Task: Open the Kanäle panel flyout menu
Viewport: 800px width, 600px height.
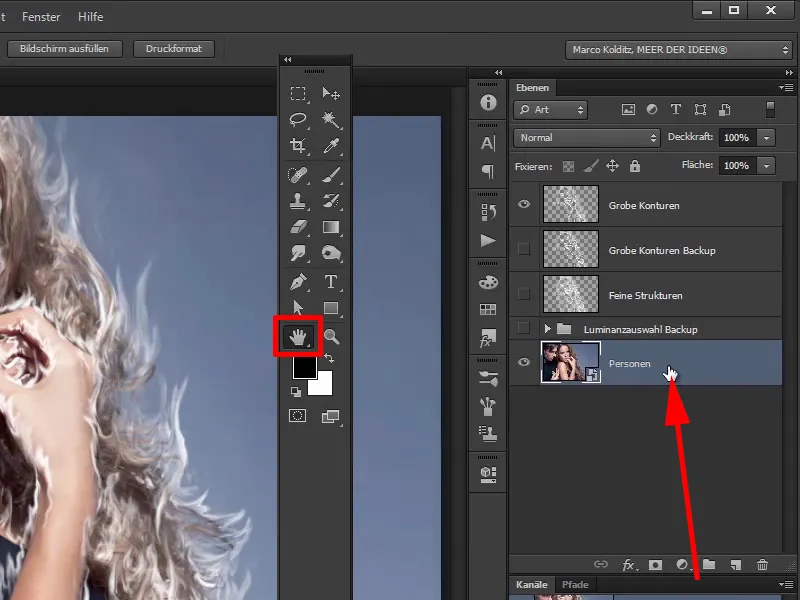Action: pyautogui.click(x=786, y=585)
